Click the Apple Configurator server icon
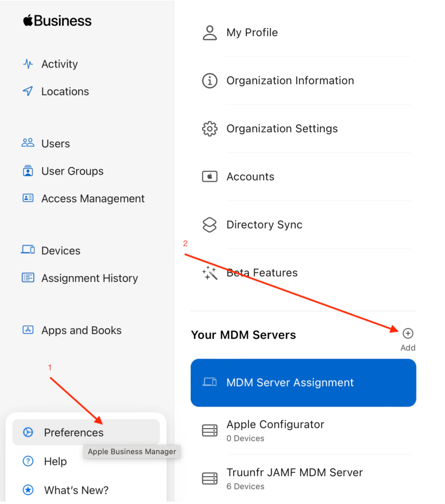This screenshot has width=445, height=504. (x=209, y=431)
